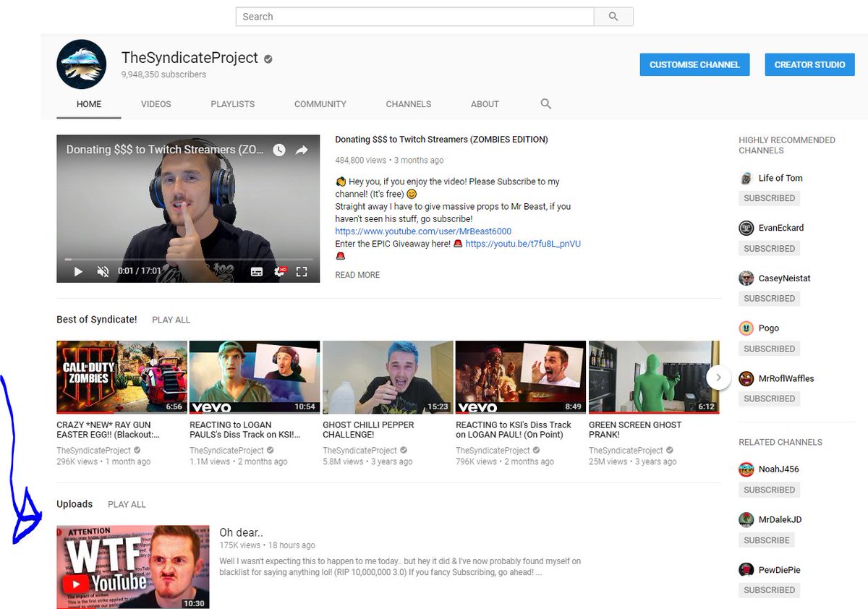Open the CHANNELS tab
This screenshot has width=868, height=609.
[409, 104]
